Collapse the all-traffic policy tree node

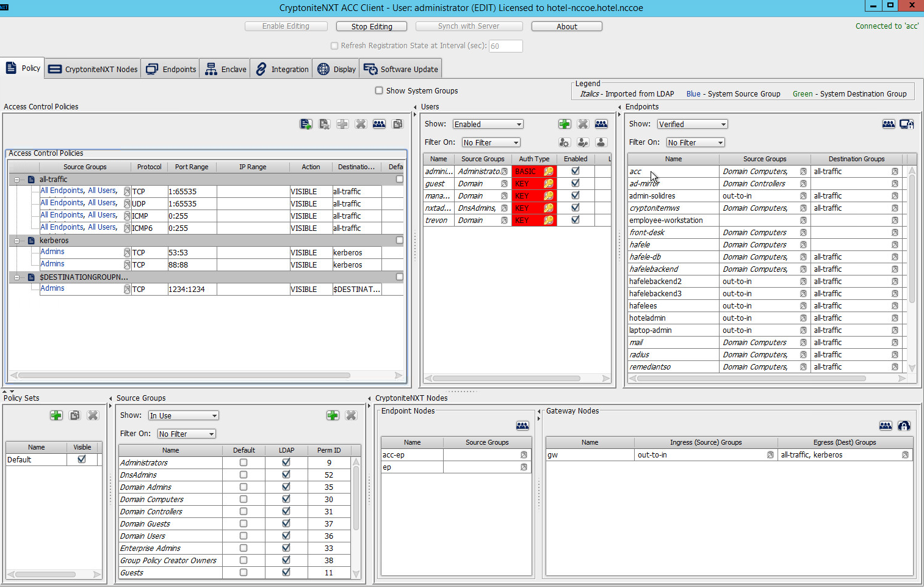pos(16,180)
